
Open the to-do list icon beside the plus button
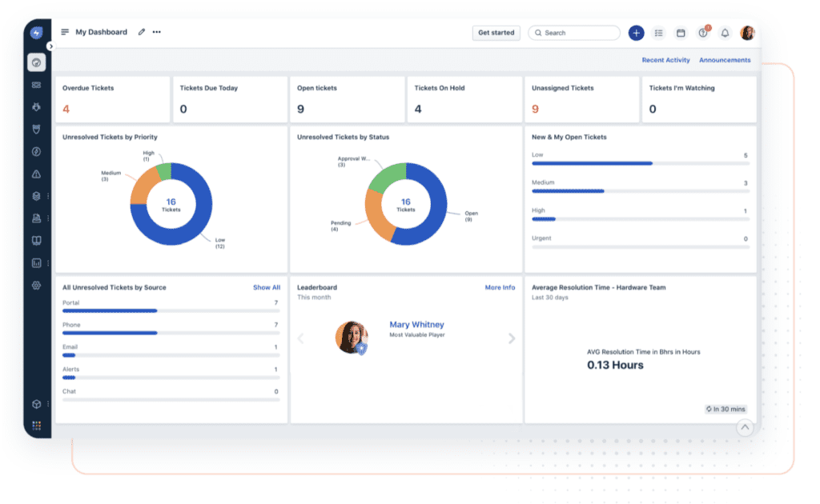[x=659, y=33]
